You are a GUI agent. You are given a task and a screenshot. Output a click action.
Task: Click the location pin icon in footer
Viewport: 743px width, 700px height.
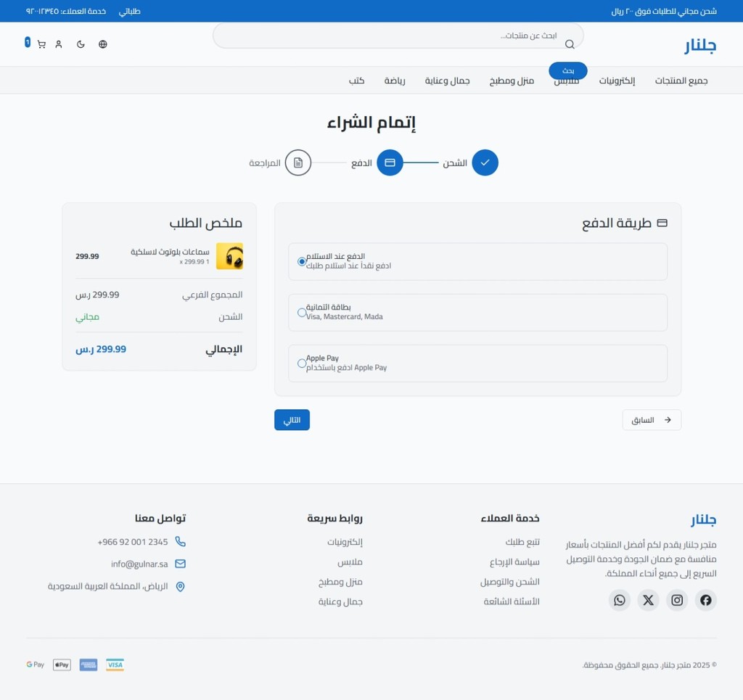pyautogui.click(x=180, y=586)
